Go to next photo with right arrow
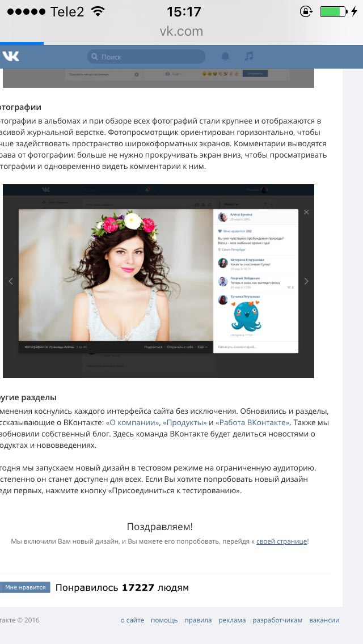Image resolution: width=363 pixels, height=644 pixels. coord(306,281)
